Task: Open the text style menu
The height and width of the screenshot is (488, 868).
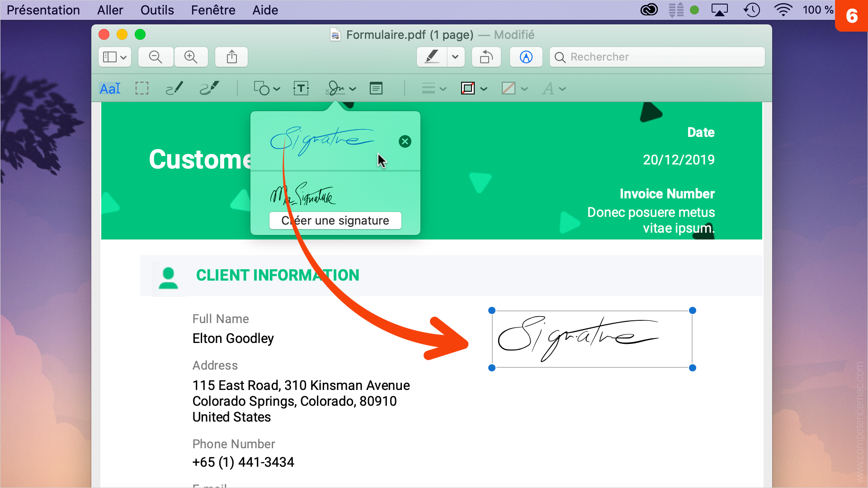Action: click(554, 89)
